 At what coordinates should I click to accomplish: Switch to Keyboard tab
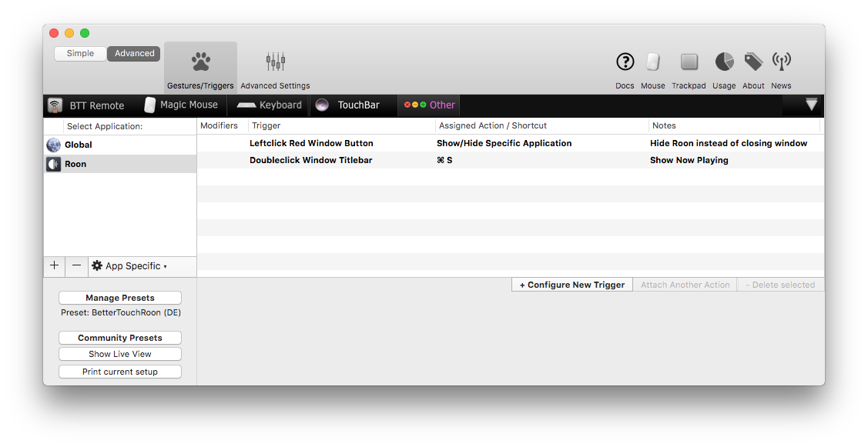point(269,105)
